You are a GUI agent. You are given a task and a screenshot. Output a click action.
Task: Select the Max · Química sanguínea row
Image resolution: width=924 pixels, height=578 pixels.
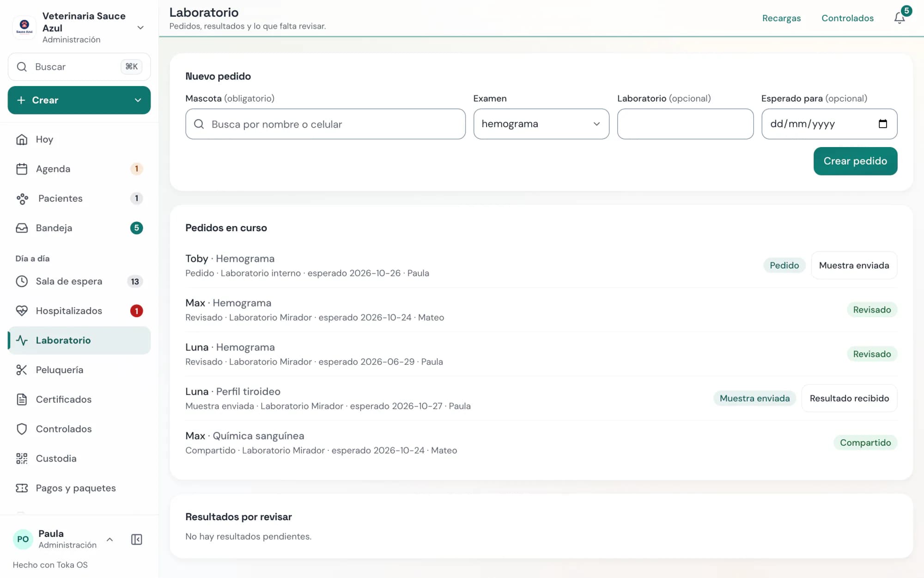(x=541, y=443)
